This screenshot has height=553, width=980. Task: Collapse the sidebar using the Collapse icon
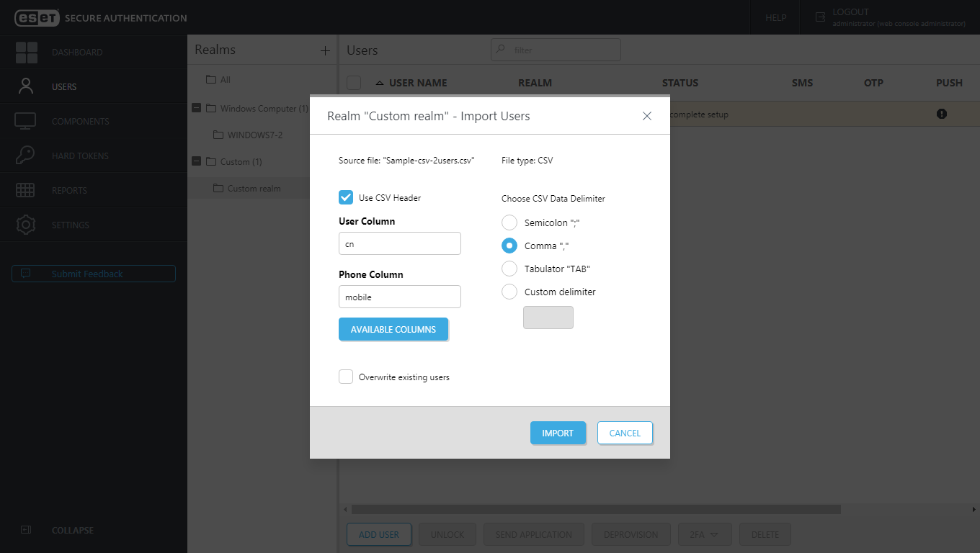tap(25, 530)
